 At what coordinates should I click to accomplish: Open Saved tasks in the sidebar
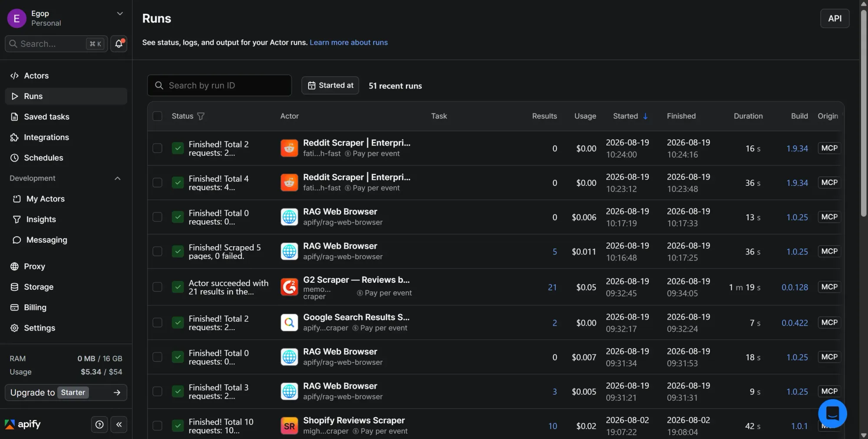click(x=66, y=117)
